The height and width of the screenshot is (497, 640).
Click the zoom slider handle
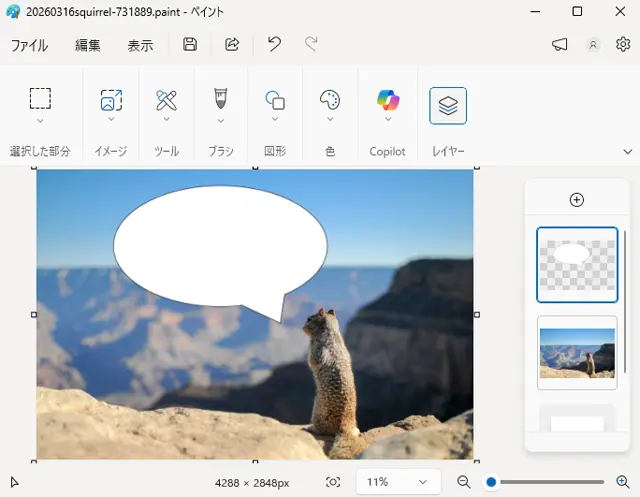pyautogui.click(x=491, y=482)
